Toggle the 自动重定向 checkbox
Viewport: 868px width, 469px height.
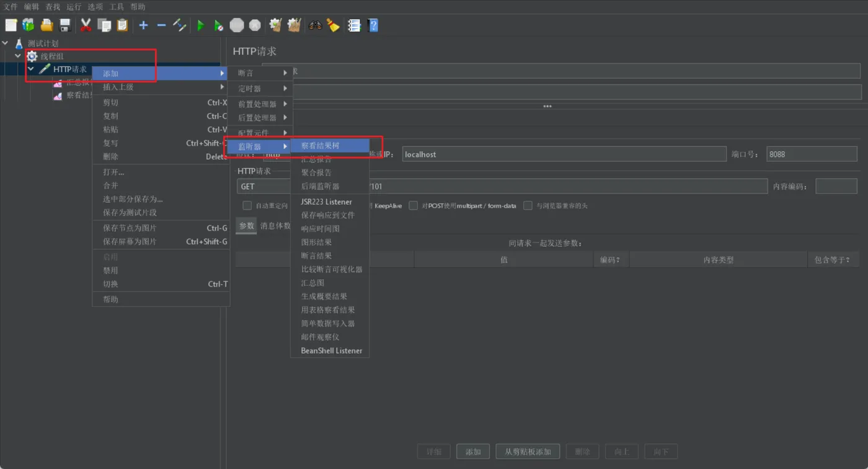(247, 205)
